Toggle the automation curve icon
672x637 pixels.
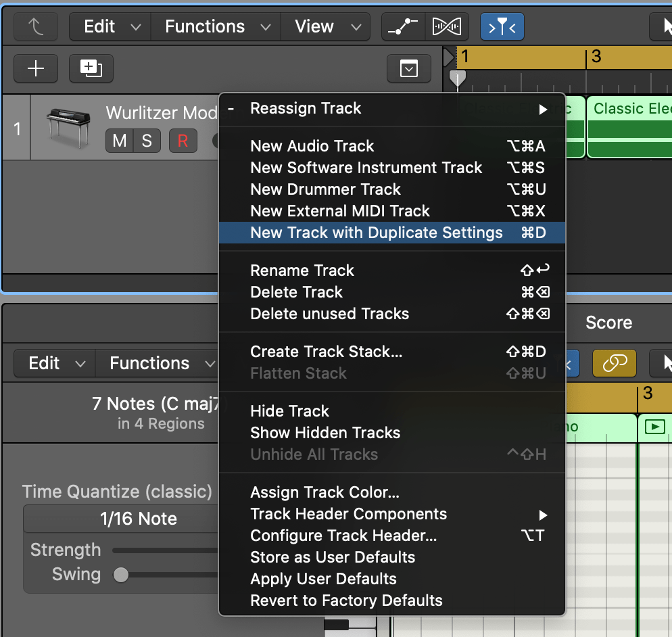(x=402, y=27)
